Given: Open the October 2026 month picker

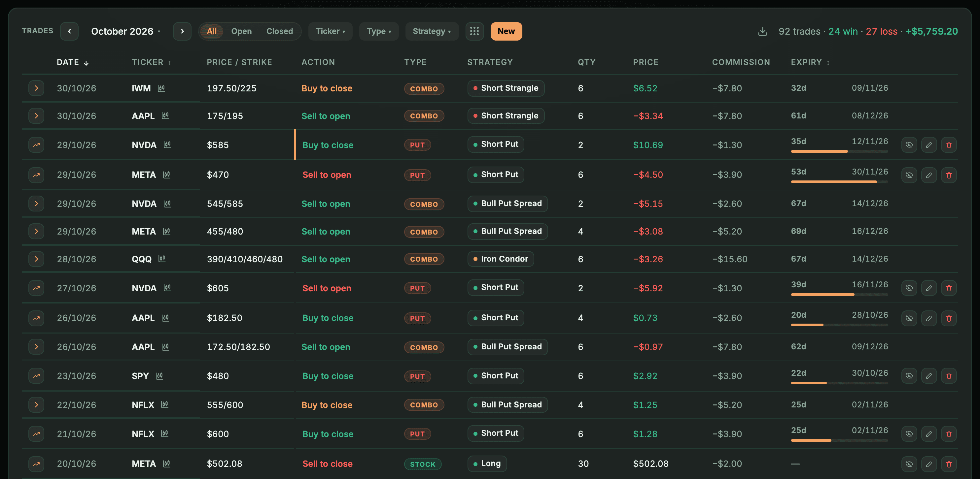Looking at the screenshot, I should (x=125, y=31).
